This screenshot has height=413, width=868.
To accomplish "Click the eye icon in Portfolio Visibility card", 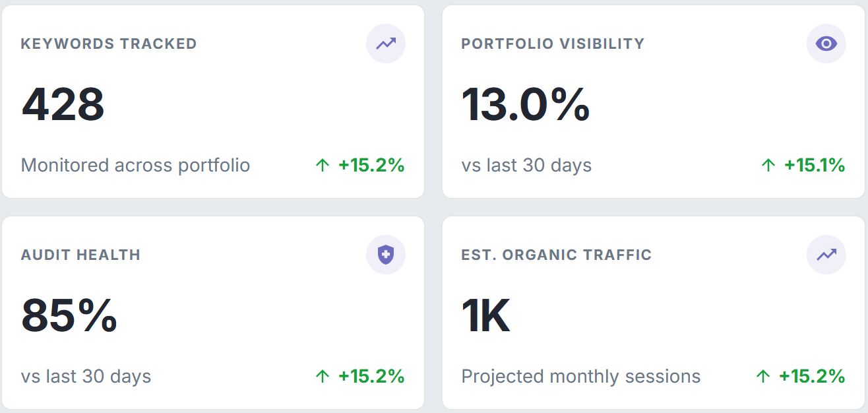I will click(826, 44).
